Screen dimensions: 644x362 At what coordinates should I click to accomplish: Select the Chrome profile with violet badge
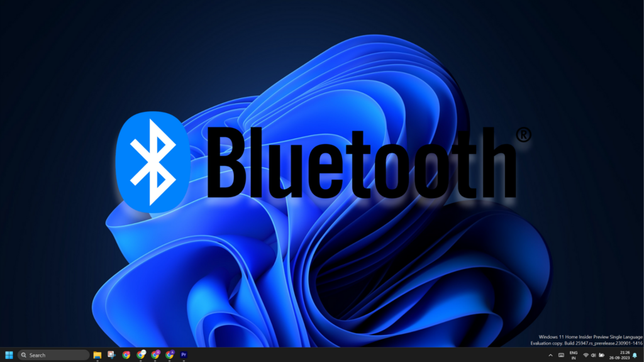tap(169, 354)
